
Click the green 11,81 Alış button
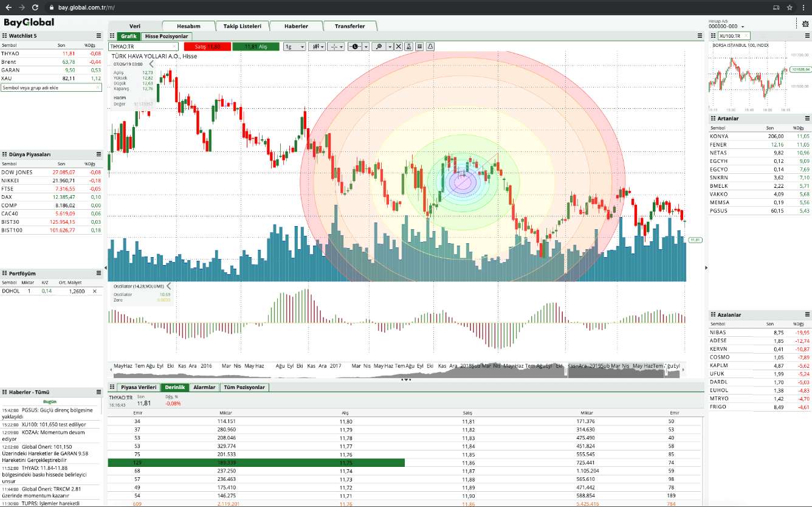(256, 46)
